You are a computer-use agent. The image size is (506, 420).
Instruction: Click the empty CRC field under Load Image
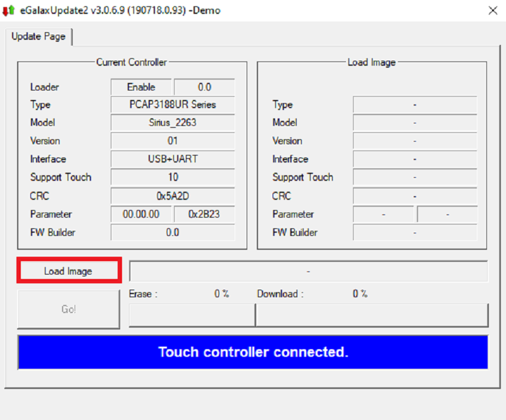(x=414, y=196)
